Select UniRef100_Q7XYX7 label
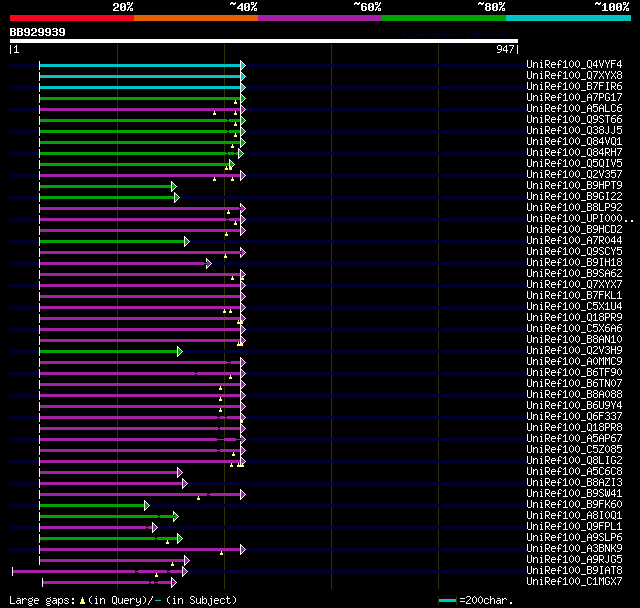Image resolution: width=640 pixels, height=608 pixels. (x=574, y=285)
